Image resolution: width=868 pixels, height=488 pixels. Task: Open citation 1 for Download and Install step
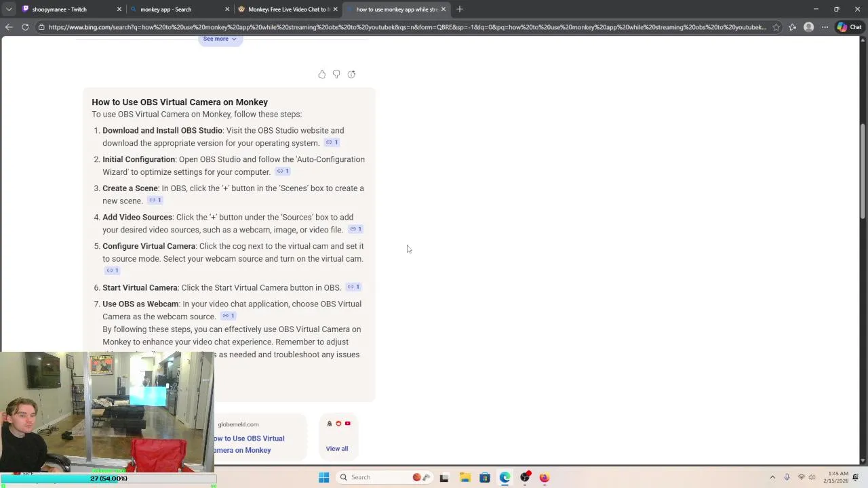[x=332, y=142]
